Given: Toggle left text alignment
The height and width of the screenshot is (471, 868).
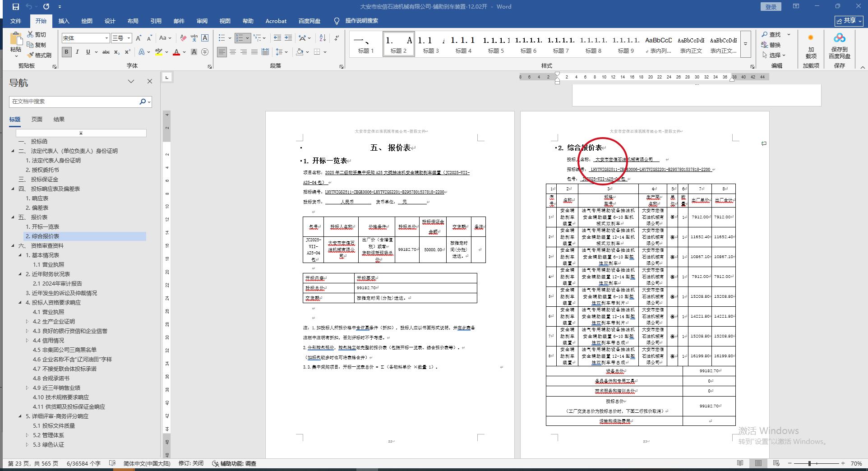Looking at the screenshot, I should [x=222, y=52].
